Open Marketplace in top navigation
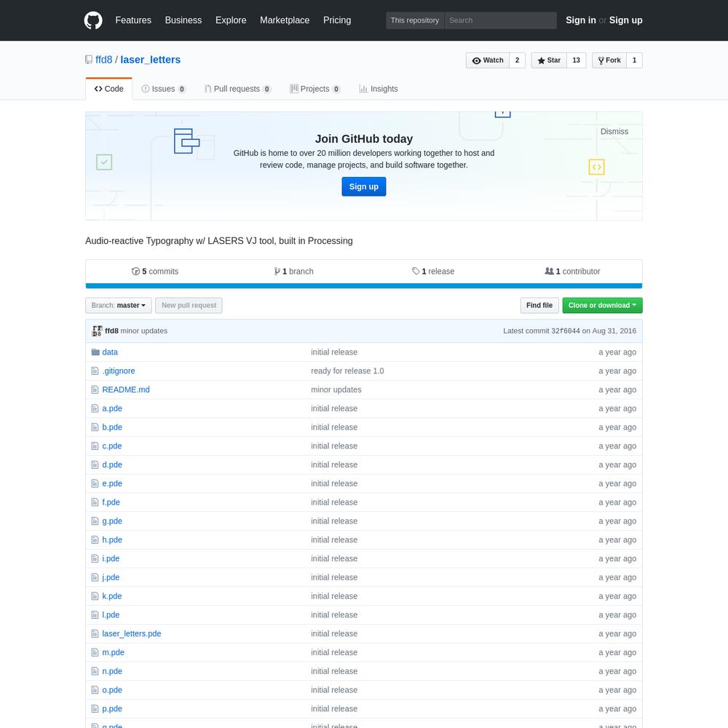This screenshot has height=728, width=728. click(285, 20)
